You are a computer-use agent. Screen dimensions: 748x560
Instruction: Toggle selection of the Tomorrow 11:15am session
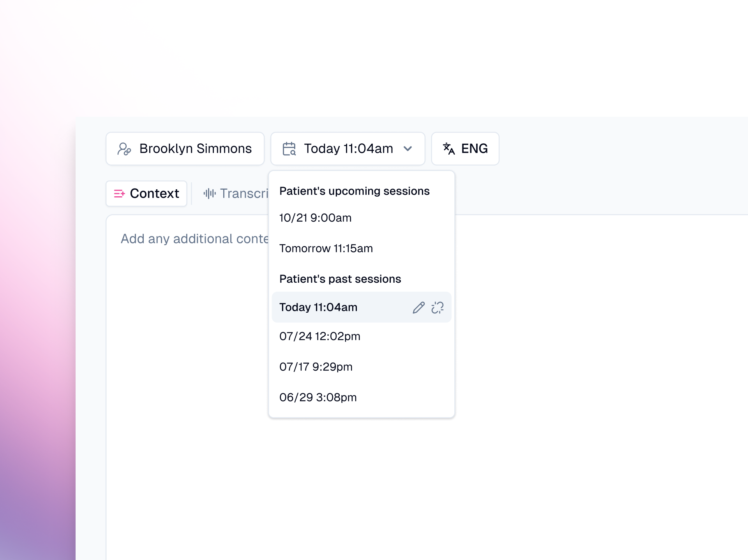click(326, 248)
